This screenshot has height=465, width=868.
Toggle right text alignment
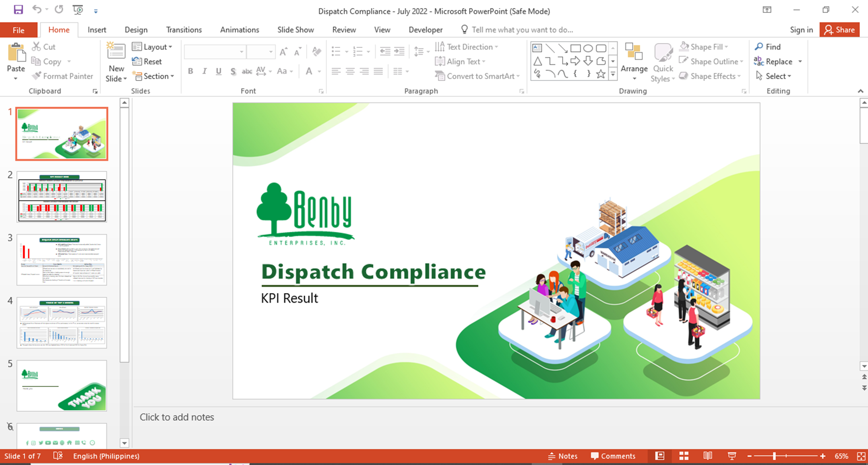364,71
